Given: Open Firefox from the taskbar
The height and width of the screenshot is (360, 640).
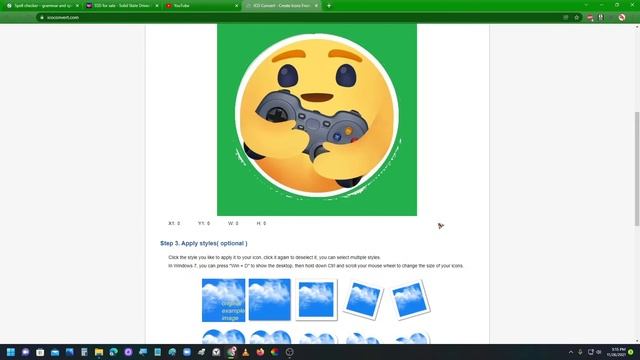Looking at the screenshot, I should (x=260, y=352).
